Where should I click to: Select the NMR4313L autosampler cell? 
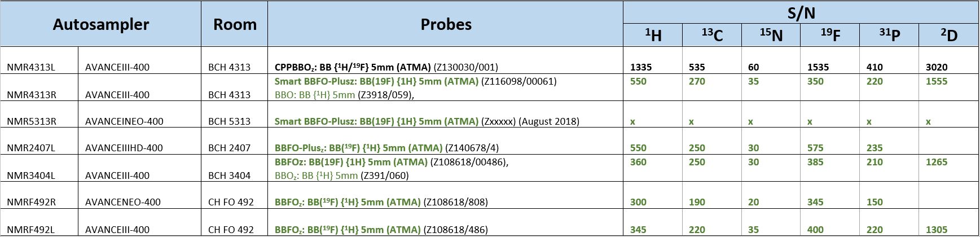31,67
